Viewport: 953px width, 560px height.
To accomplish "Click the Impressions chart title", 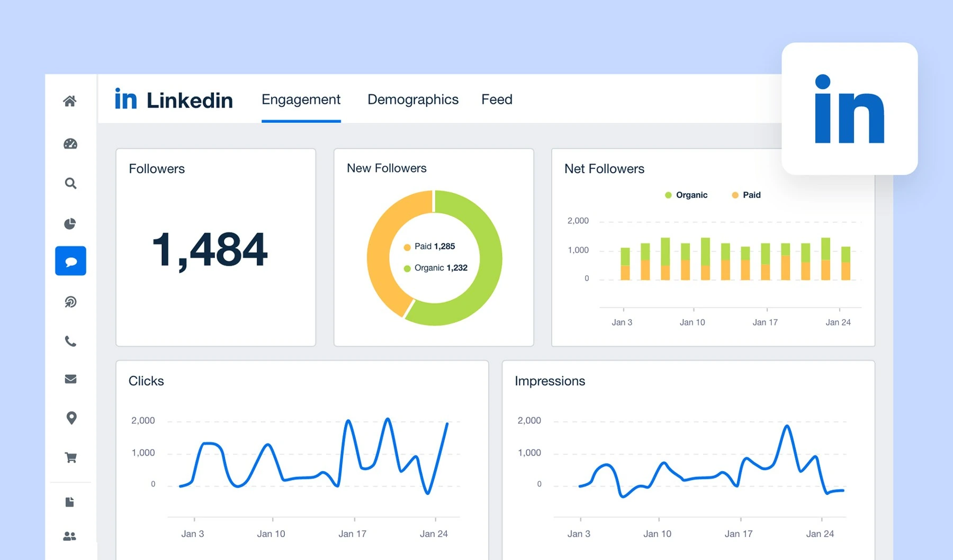I will point(550,381).
